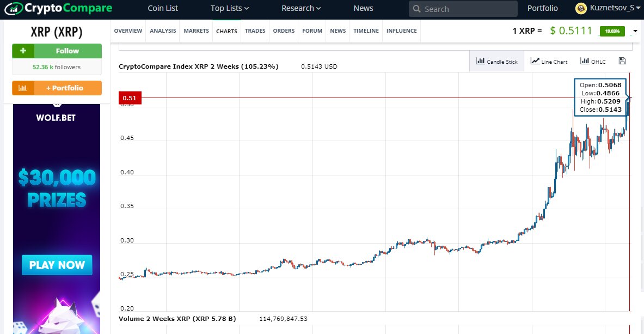Open the Forum tab
The height and width of the screenshot is (334, 644).
(x=312, y=31)
